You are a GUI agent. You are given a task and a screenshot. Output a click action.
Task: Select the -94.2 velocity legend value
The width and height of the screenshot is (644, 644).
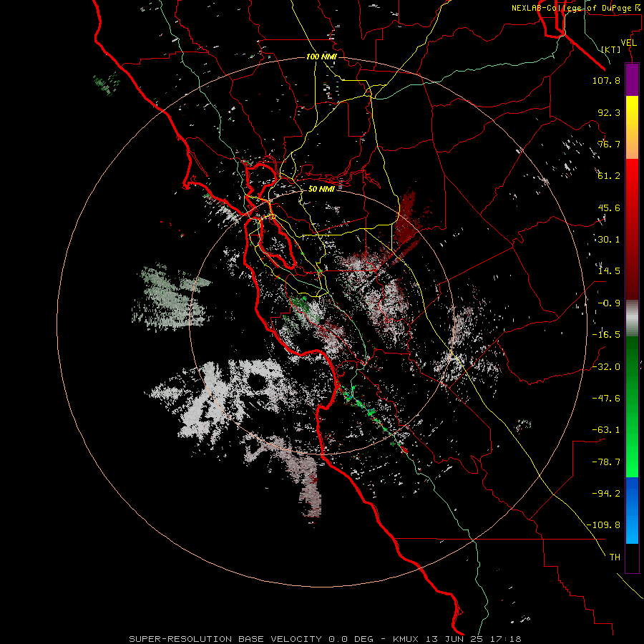[606, 494]
